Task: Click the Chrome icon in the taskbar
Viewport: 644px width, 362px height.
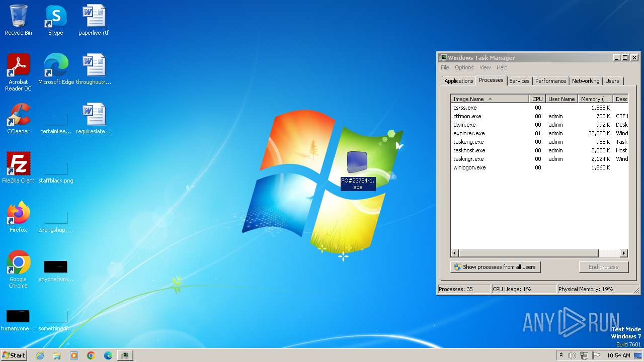Action: [x=91, y=355]
